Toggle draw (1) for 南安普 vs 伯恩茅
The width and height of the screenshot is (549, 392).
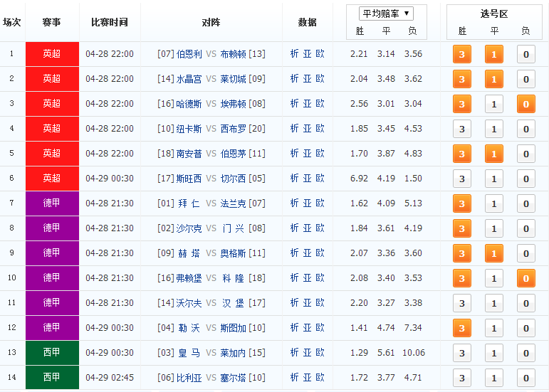coord(494,154)
